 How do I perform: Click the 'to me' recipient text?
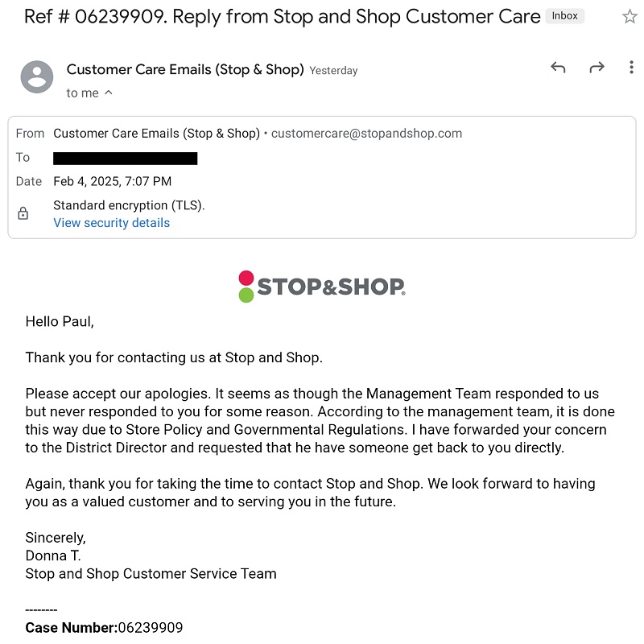pyautogui.click(x=83, y=93)
